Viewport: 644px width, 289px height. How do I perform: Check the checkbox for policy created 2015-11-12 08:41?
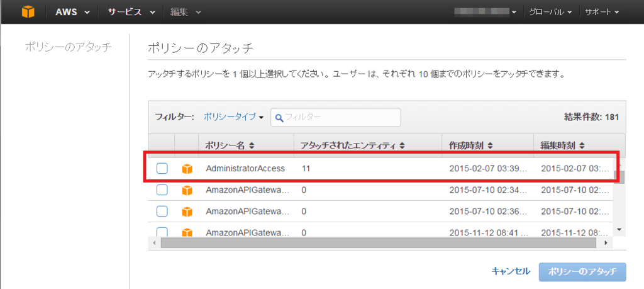(162, 232)
